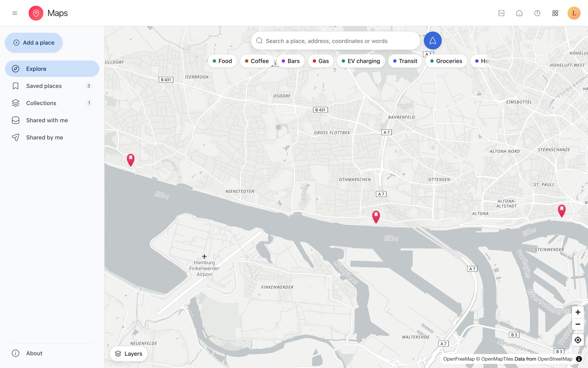This screenshot has width=588, height=368.
Task: Click the EIMSBÜTTEL map label
Action: pos(519,102)
